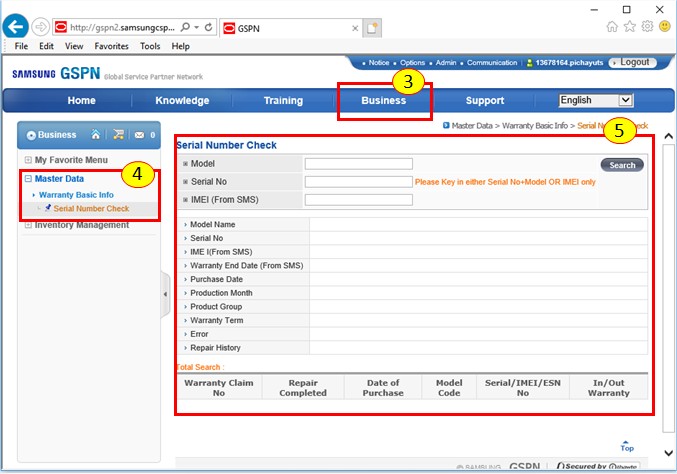Click the Repair Completed column header
The width and height of the screenshot is (677, 474).
pyautogui.click(x=303, y=388)
